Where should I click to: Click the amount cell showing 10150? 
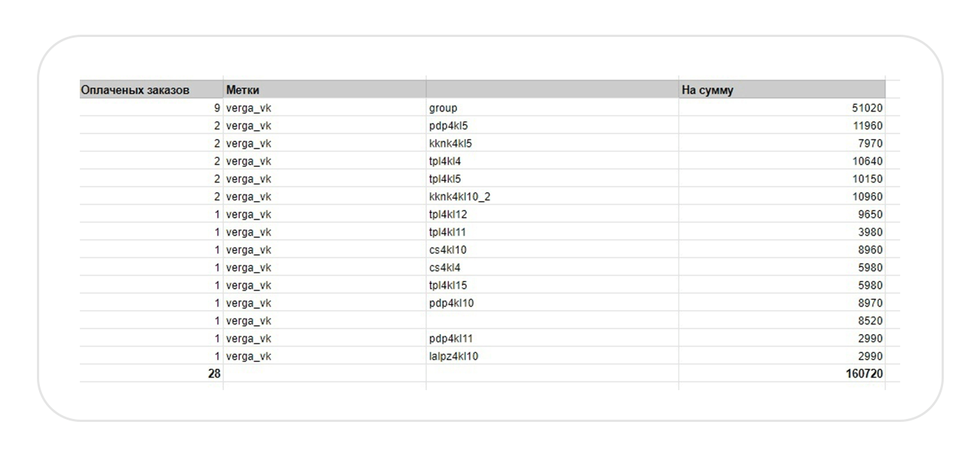click(867, 179)
